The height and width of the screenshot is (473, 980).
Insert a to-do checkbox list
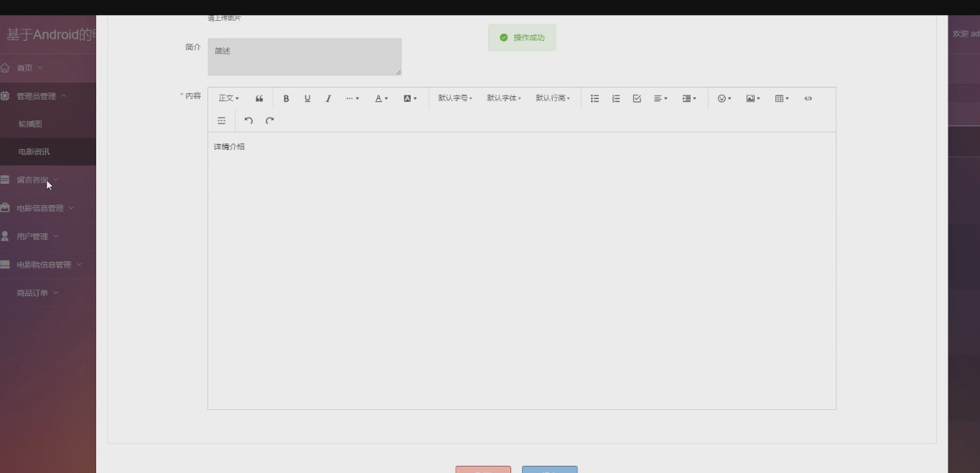[x=637, y=98]
